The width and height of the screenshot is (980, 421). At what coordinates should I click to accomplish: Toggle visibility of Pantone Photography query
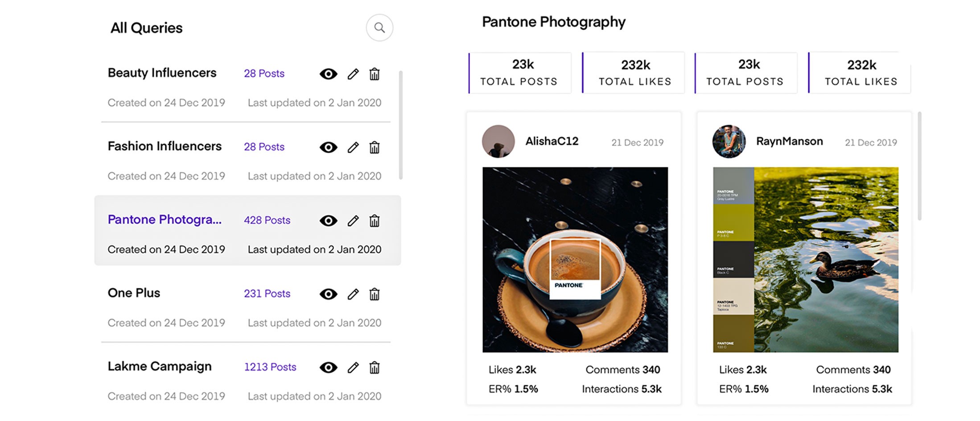[329, 221]
